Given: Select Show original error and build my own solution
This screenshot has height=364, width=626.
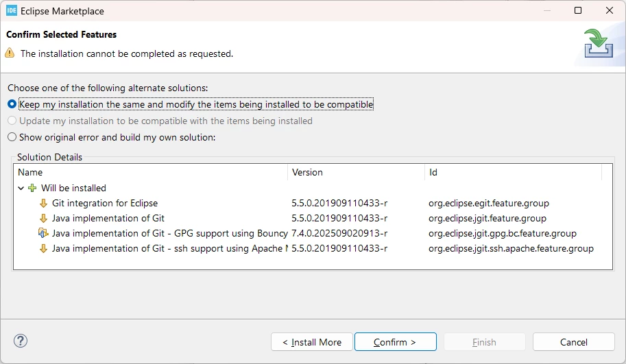Looking at the screenshot, I should coord(111,137).
